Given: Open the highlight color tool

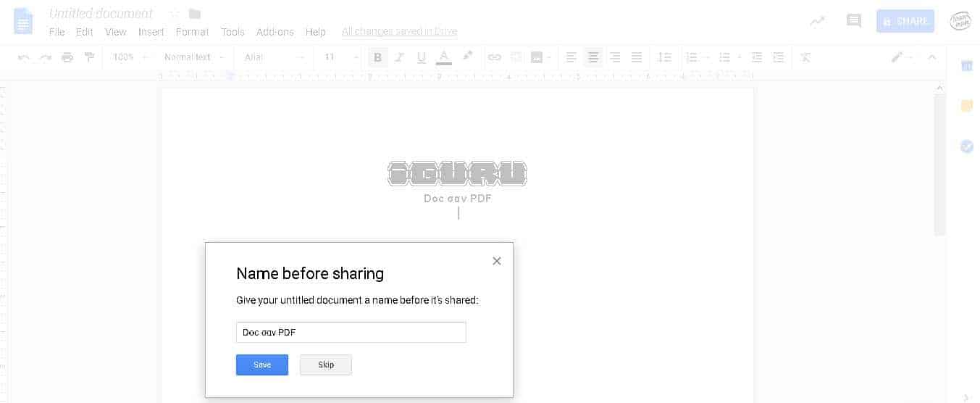Looking at the screenshot, I should pyautogui.click(x=467, y=57).
